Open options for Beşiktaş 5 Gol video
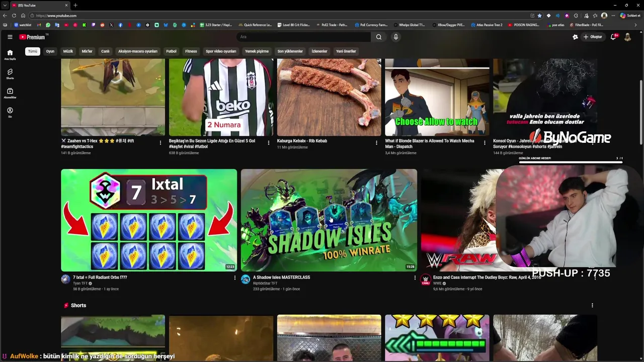This screenshot has height=362, width=644. pos(269,143)
